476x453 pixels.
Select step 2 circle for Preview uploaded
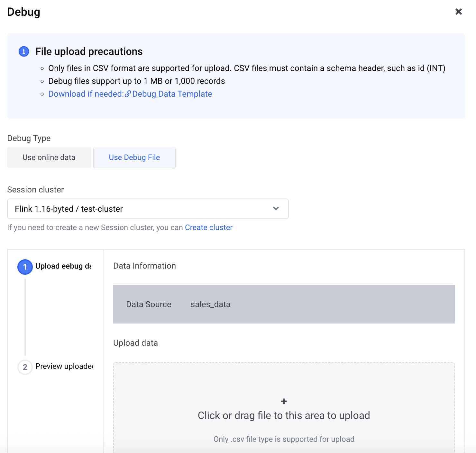click(x=25, y=367)
